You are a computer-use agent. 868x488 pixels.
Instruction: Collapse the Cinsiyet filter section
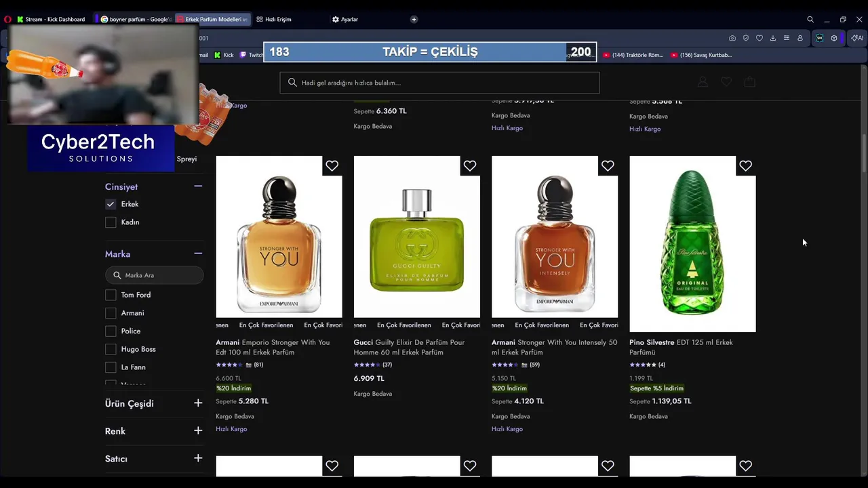pyautogui.click(x=198, y=186)
